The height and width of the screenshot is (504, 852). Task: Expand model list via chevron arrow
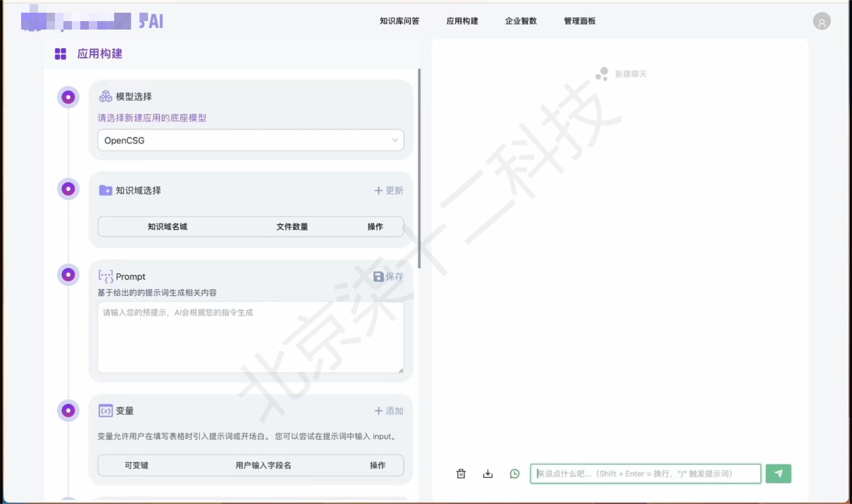click(x=394, y=140)
